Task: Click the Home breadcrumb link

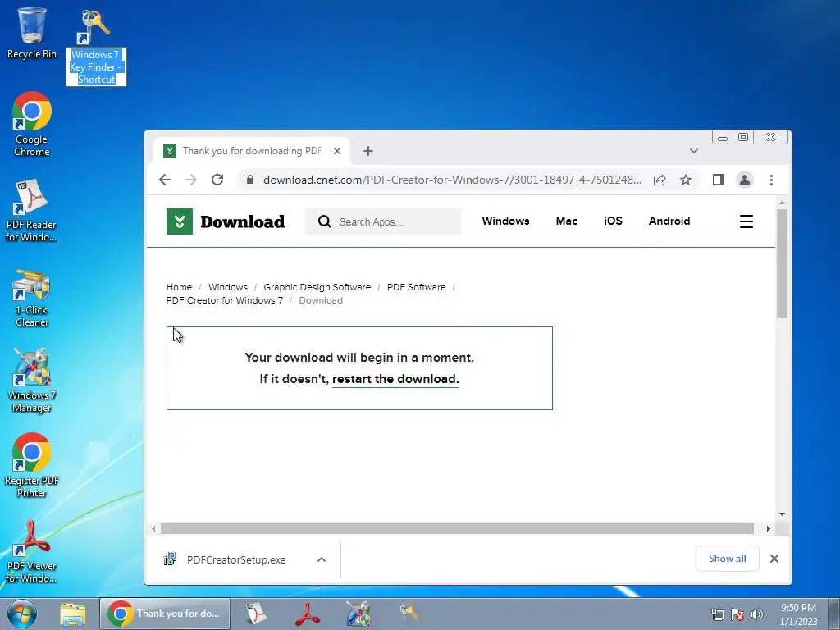Action: click(x=179, y=287)
